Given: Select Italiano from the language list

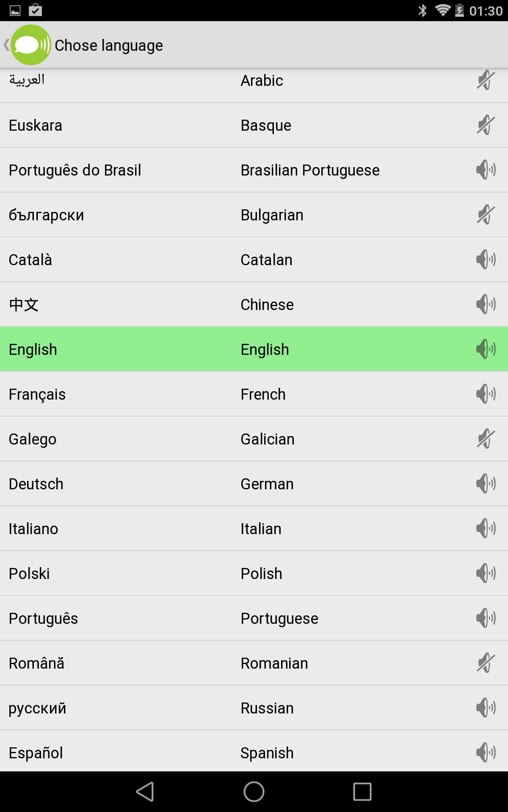Looking at the screenshot, I should 33,529.
